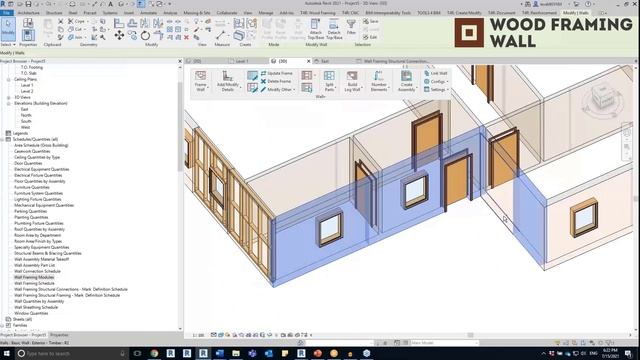
Task: Select Wall Sheathing Schedule item
Action: click(36, 307)
